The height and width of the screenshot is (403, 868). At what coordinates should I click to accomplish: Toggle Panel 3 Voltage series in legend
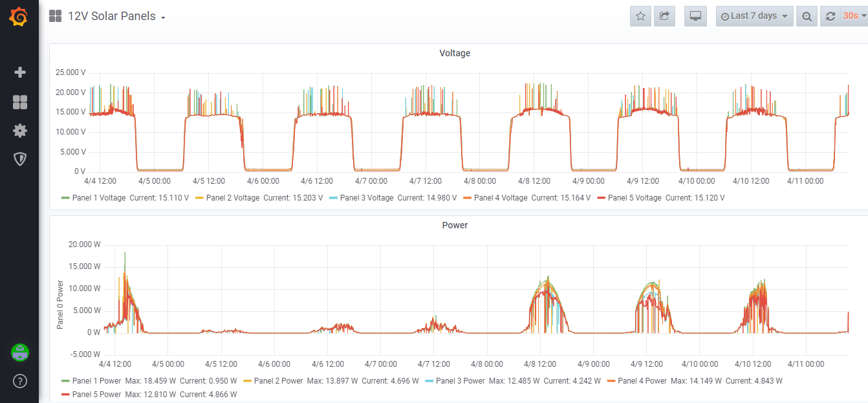[367, 198]
